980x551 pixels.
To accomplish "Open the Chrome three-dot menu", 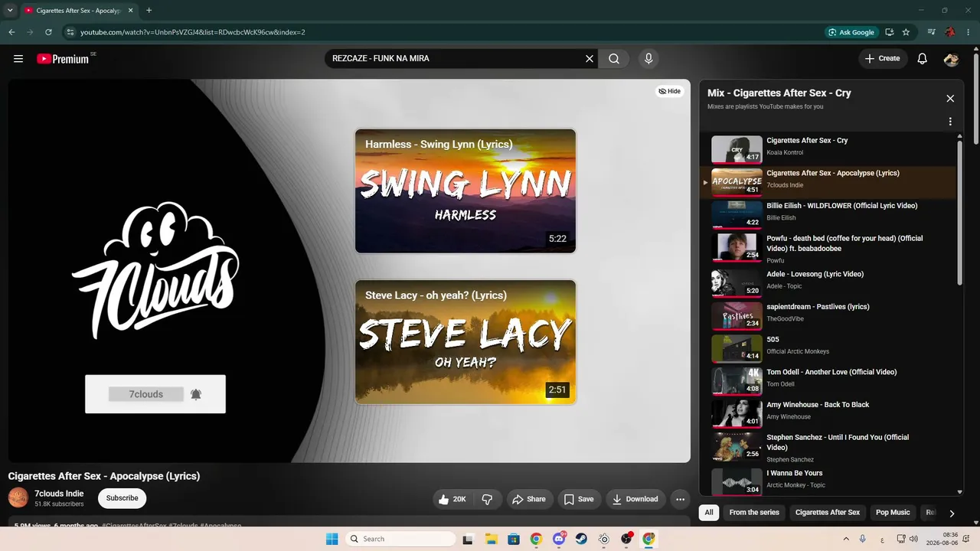I will pyautogui.click(x=968, y=32).
